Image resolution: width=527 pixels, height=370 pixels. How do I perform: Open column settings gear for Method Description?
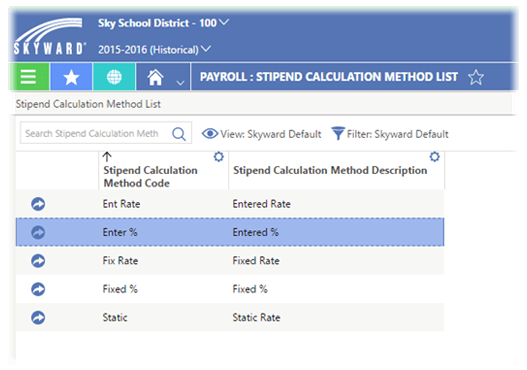[x=435, y=157]
